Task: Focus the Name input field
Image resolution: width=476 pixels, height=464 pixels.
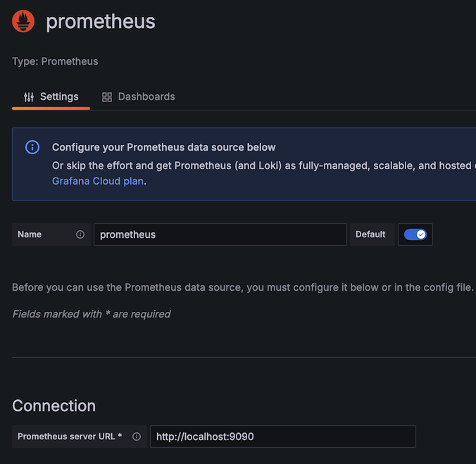Action: [220, 234]
